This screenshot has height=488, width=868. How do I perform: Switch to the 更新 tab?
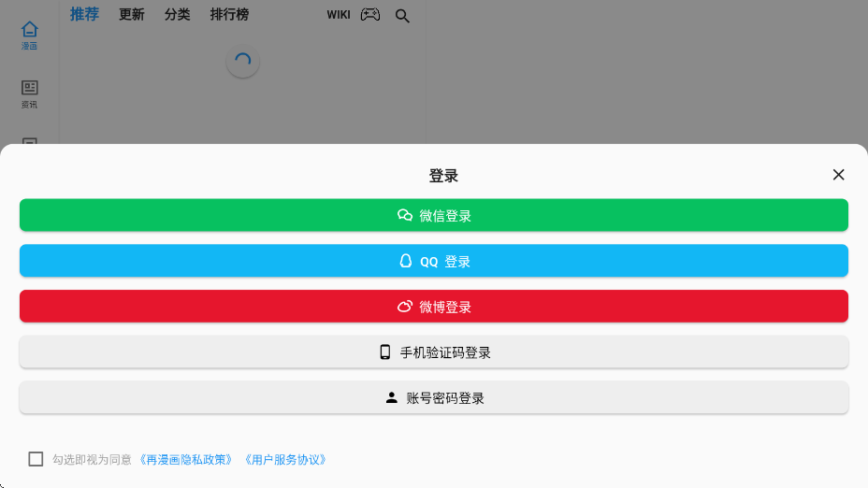pos(132,14)
